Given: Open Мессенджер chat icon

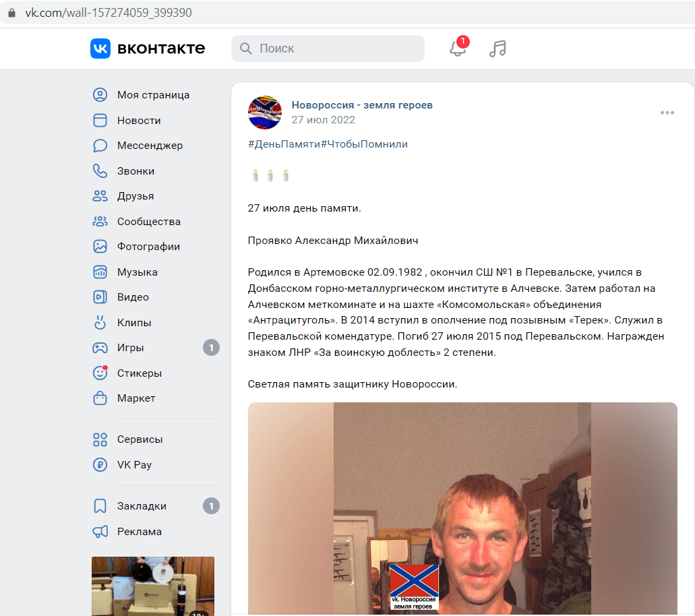Looking at the screenshot, I should (100, 146).
